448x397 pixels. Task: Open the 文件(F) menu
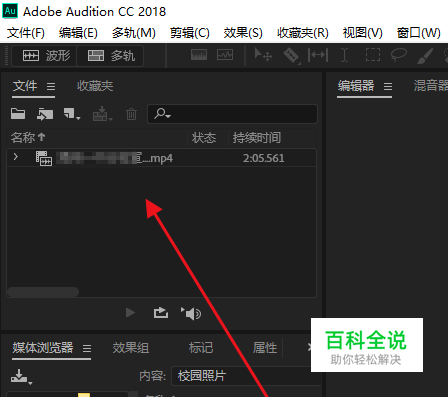(26, 33)
